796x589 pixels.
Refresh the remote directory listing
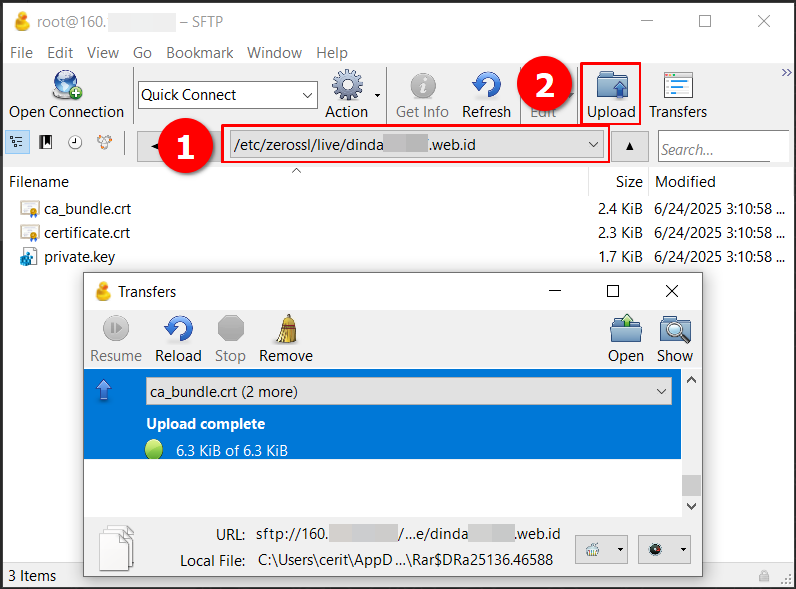(486, 95)
